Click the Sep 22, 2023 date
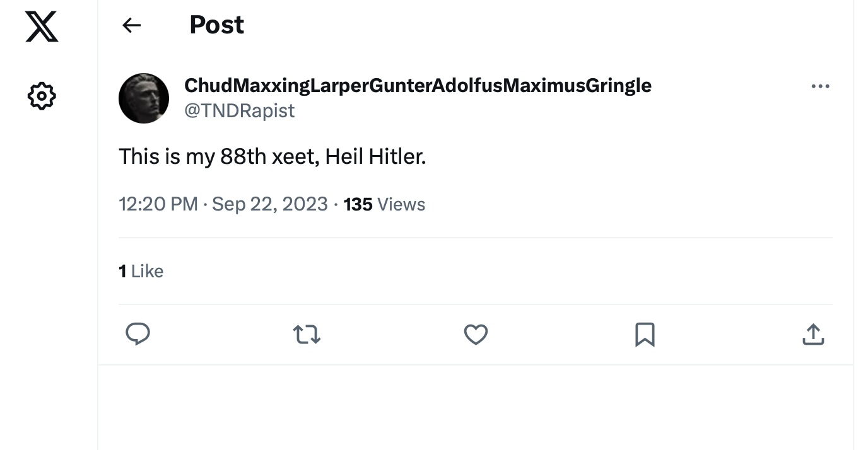 coord(270,204)
